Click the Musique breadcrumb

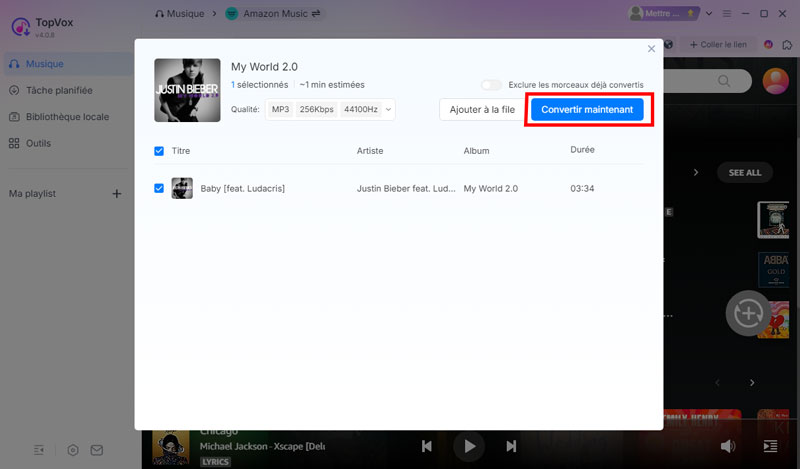(180, 14)
